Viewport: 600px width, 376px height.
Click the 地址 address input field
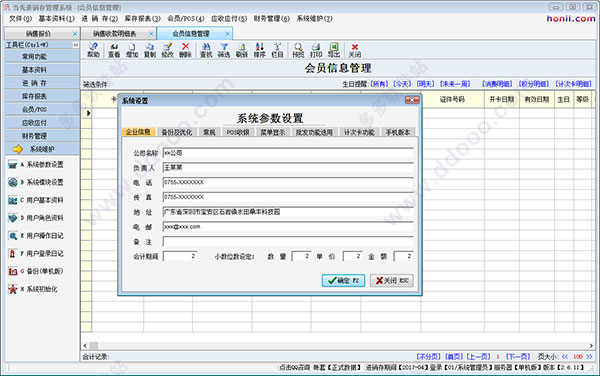tap(288, 212)
